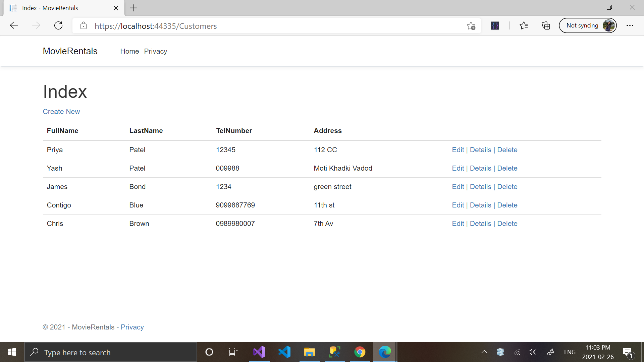This screenshot has height=362, width=644.
Task: Open Edge settings and more menu
Action: click(x=630, y=25)
